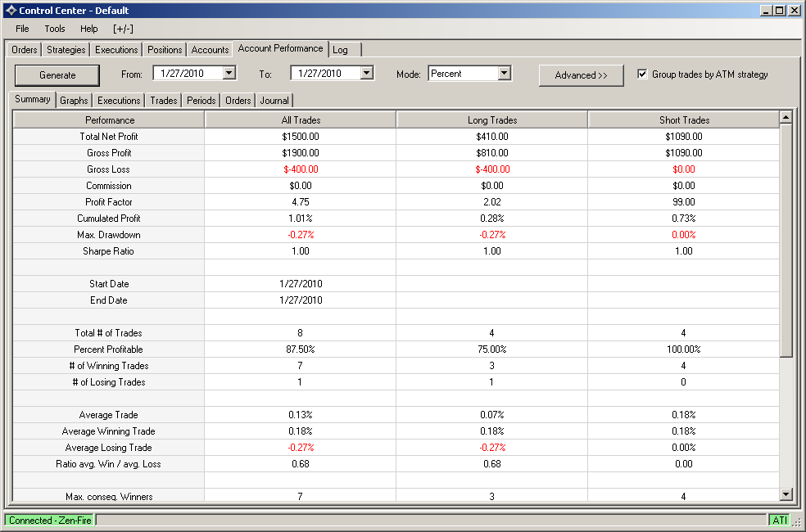Open the Graphs sub-tab

click(x=74, y=101)
